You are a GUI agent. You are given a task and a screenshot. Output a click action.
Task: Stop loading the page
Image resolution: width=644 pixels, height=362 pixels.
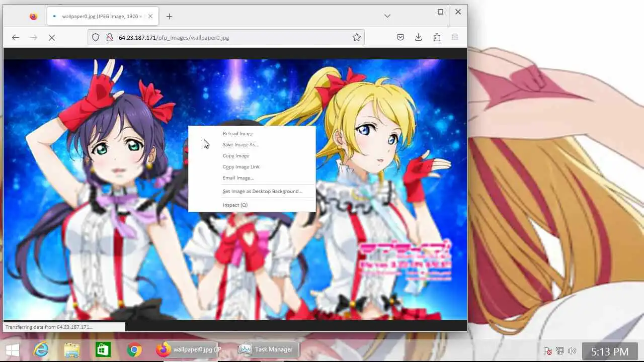pos(51,37)
